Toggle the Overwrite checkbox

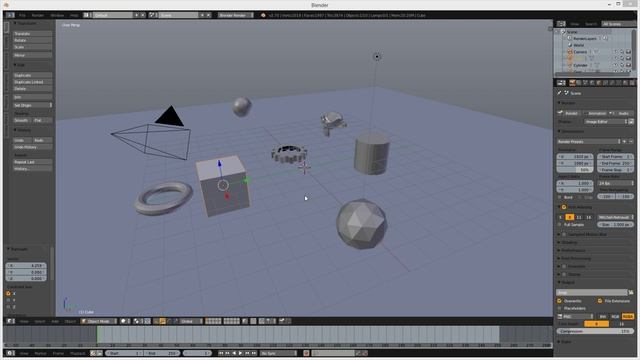coord(560,301)
